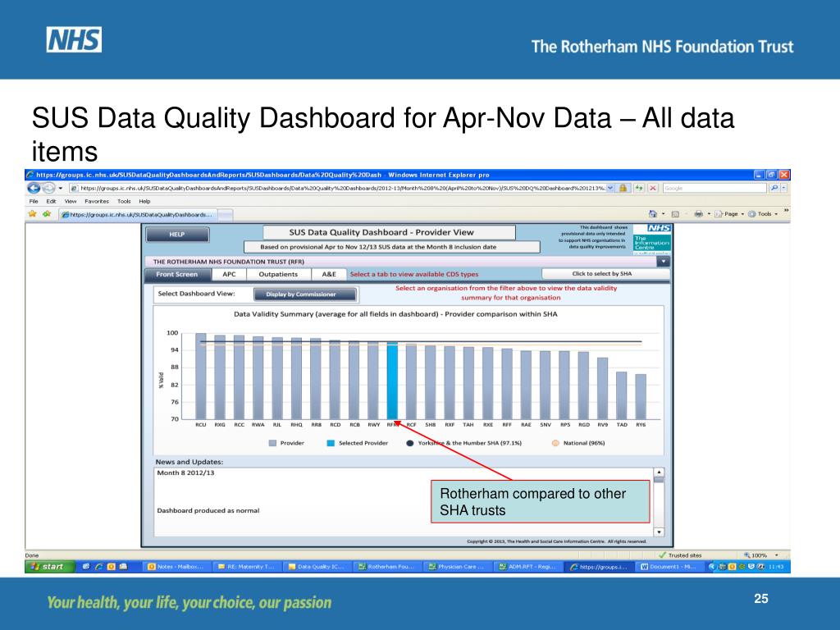Open the Print options dropdown arrow
Viewport: 840px width, 630px height.
click(709, 214)
